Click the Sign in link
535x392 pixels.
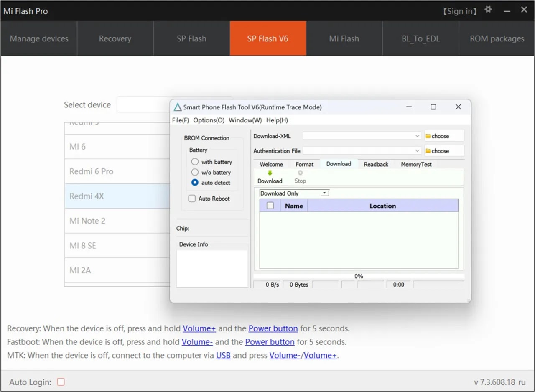pyautogui.click(x=460, y=11)
